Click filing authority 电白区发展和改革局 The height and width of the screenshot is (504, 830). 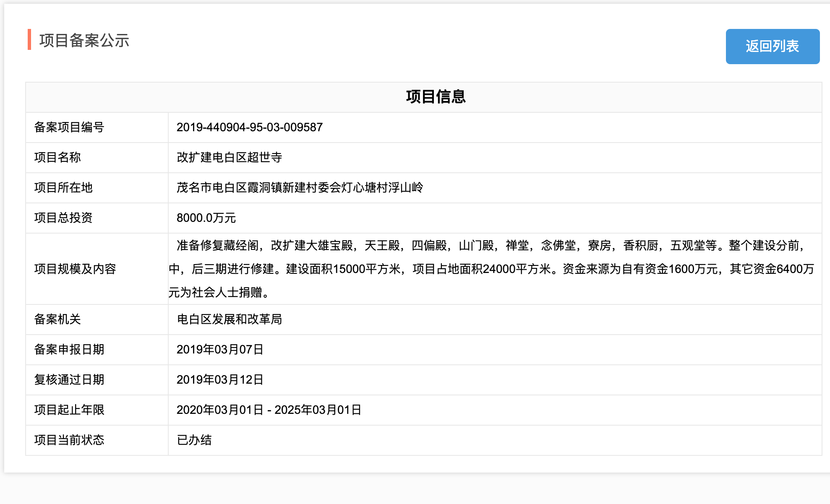(x=229, y=320)
